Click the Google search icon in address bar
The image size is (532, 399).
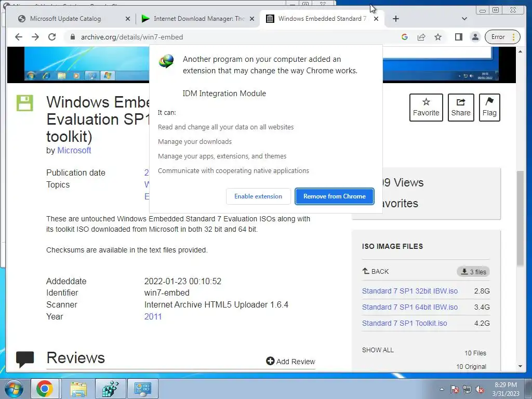point(404,37)
